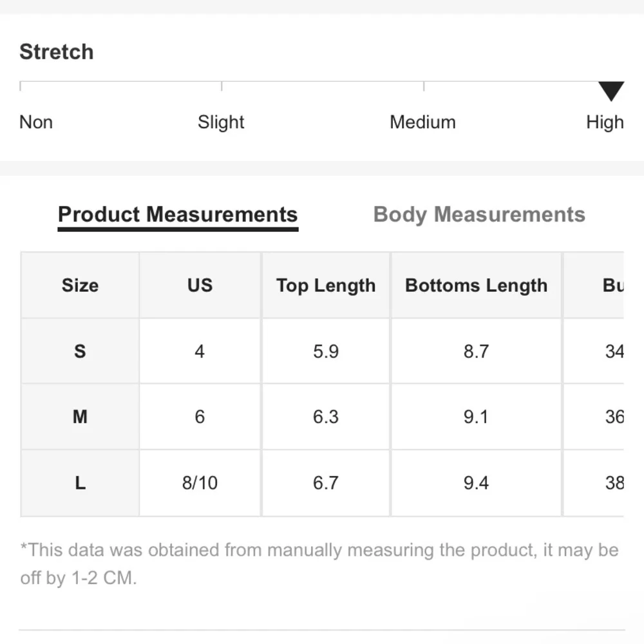Select the Product Measurements tab
Image resolution: width=644 pixels, height=644 pixels.
pyautogui.click(x=178, y=214)
